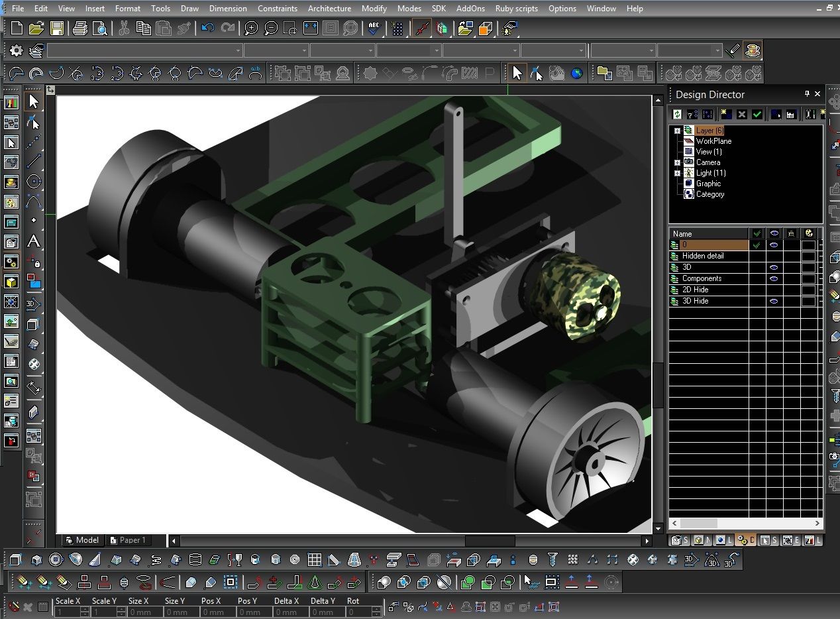
Task: Toggle visibility eye for Components layer
Action: click(x=773, y=278)
